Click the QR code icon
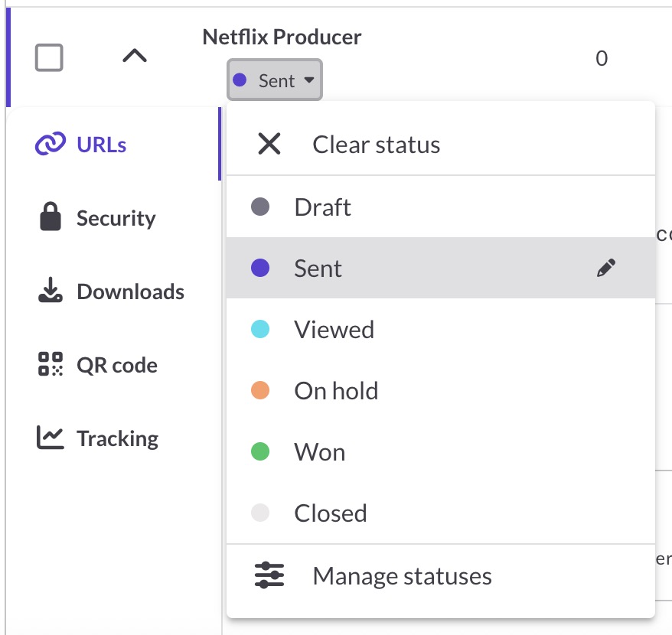The image size is (672, 635). tap(51, 363)
